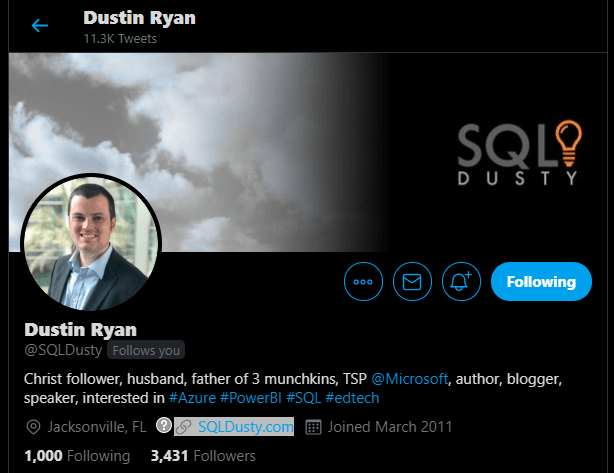This screenshot has width=614, height=473.
Task: View the 1,000 Following list
Action: pyautogui.click(x=77, y=456)
